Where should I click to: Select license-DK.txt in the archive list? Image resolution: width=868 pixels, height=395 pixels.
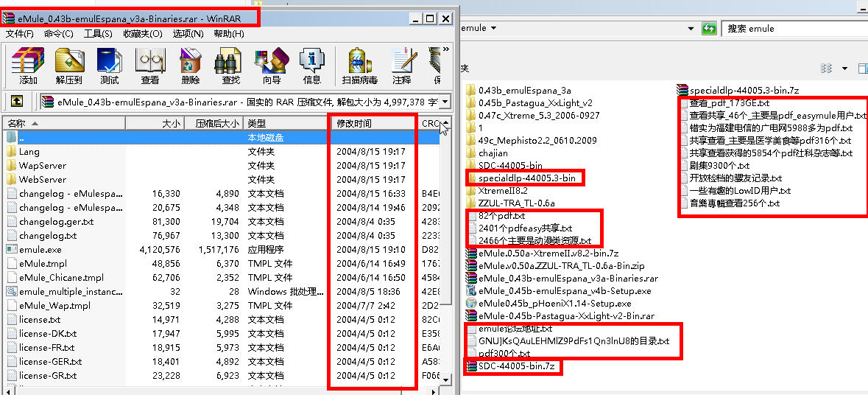[48, 334]
